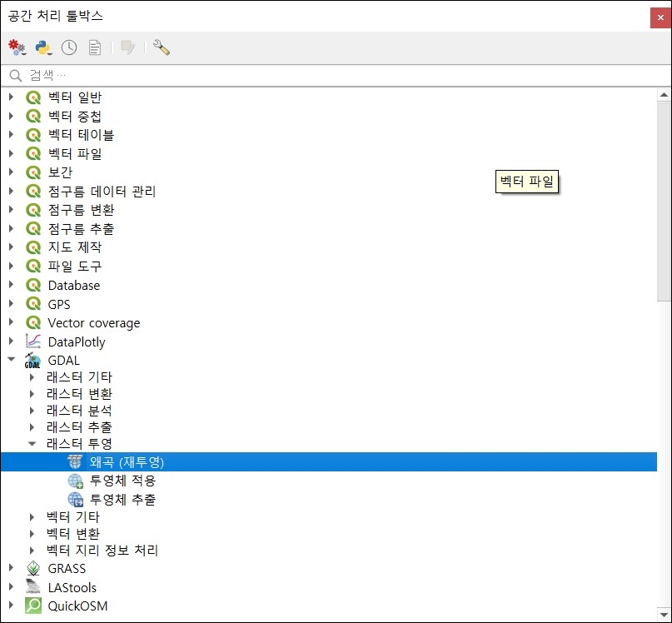672x623 pixels.
Task: Select the 벡터 파일 group label
Action: (x=75, y=153)
